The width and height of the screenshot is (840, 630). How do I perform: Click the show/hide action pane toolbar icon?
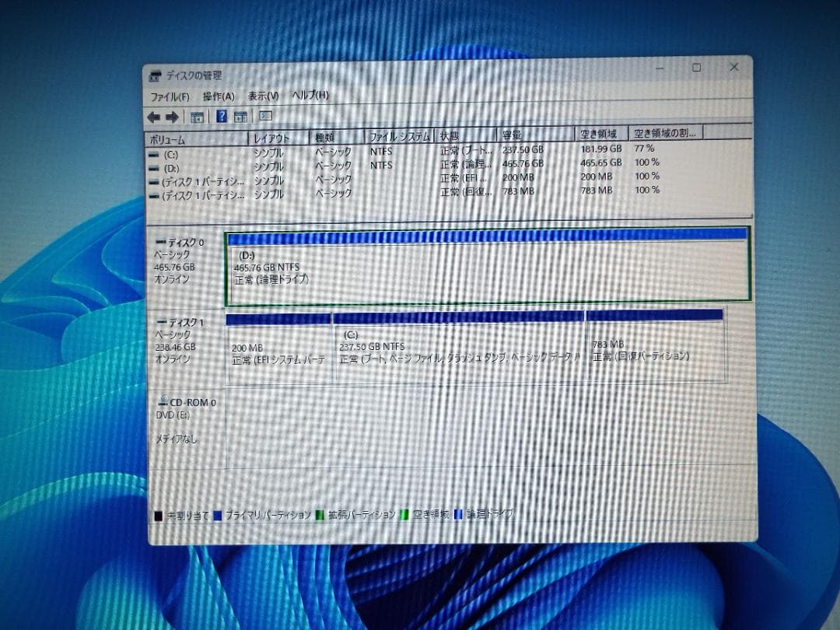coord(240,116)
